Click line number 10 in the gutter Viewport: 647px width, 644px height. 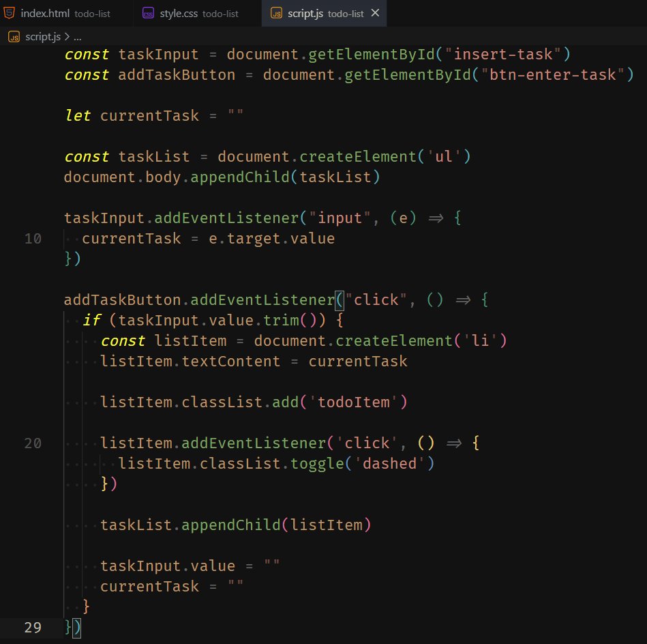[x=33, y=239]
